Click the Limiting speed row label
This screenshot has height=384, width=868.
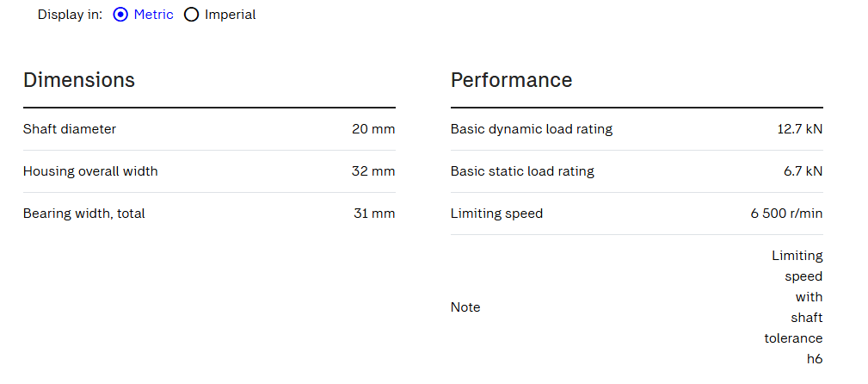pos(496,214)
